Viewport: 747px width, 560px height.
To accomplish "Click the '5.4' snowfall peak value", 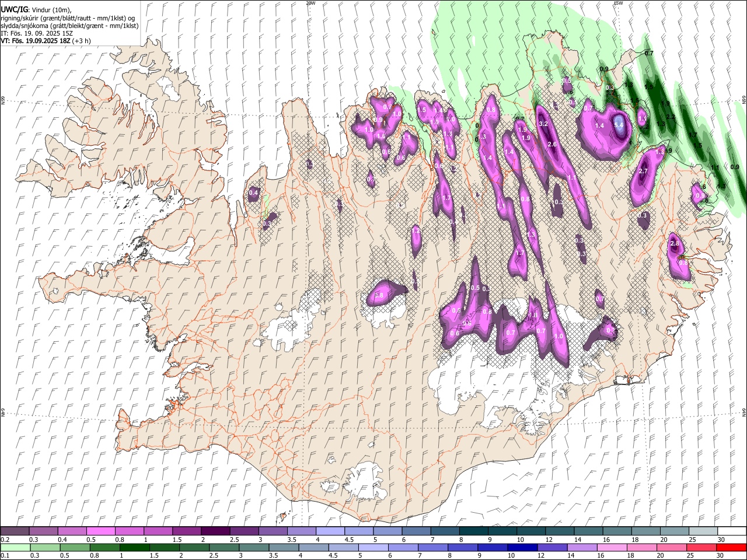I will tap(619, 124).
